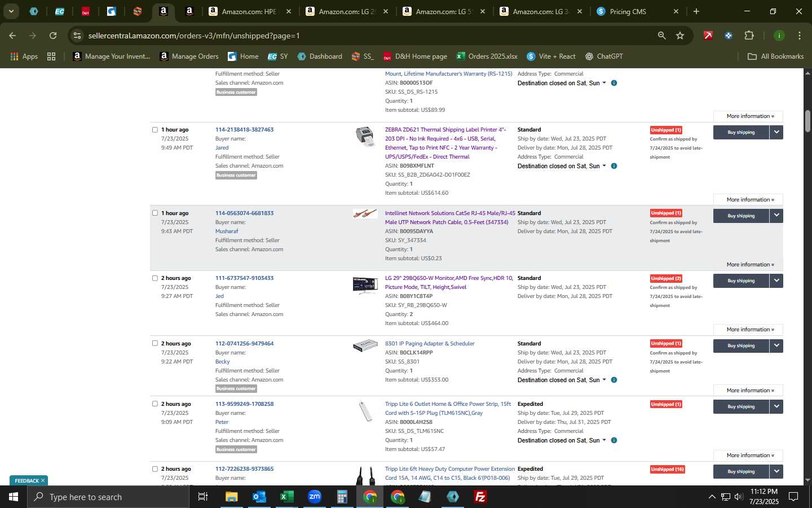Select checkbox for order 111-6737547-9103433
This screenshot has height=508, width=812.
(x=155, y=278)
